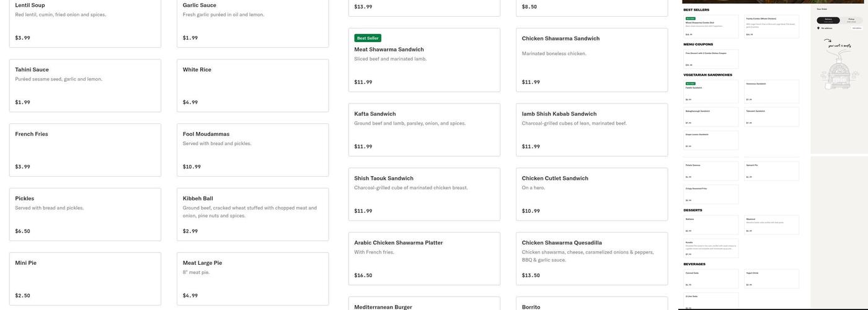Open the Meat Large Pie card

click(x=252, y=278)
